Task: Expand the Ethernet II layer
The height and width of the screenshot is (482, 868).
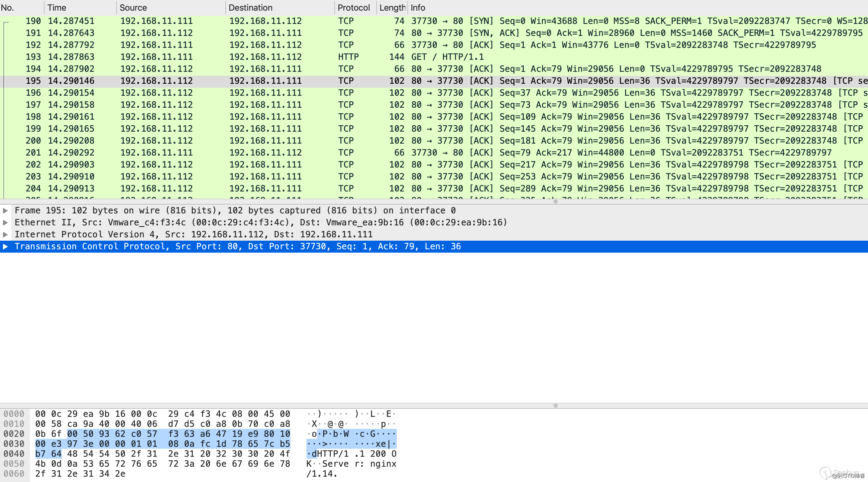Action: pyautogui.click(x=6, y=222)
